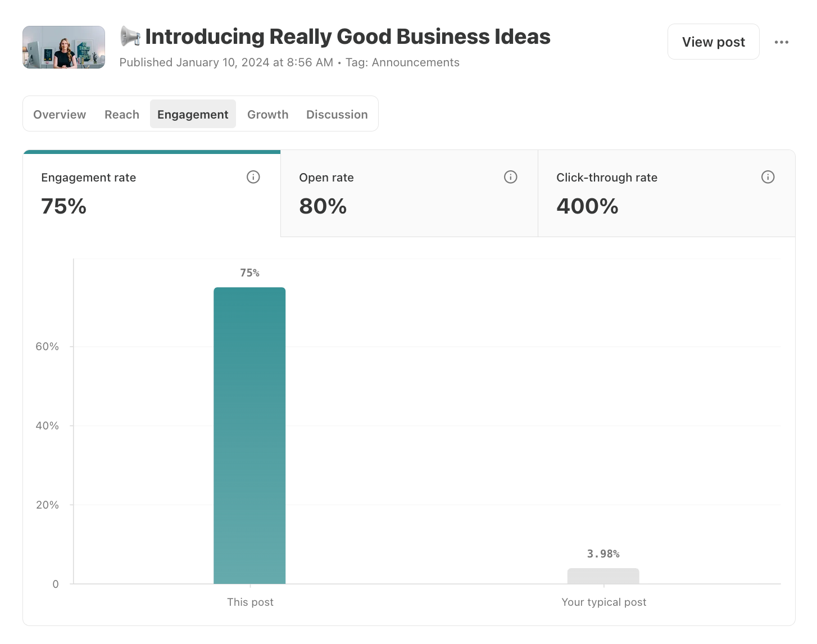
Task: Click the 400% click-through value
Action: tap(587, 206)
